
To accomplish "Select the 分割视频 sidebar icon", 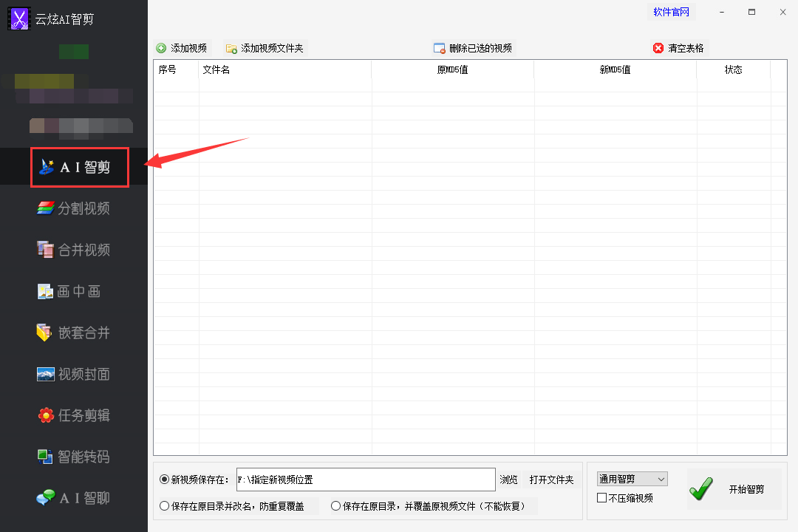I will tap(74, 208).
